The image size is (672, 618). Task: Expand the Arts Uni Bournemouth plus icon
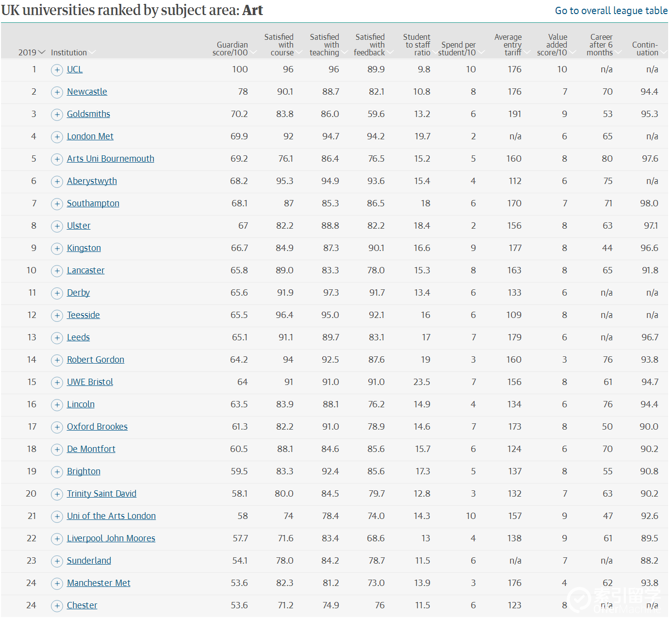(x=57, y=159)
